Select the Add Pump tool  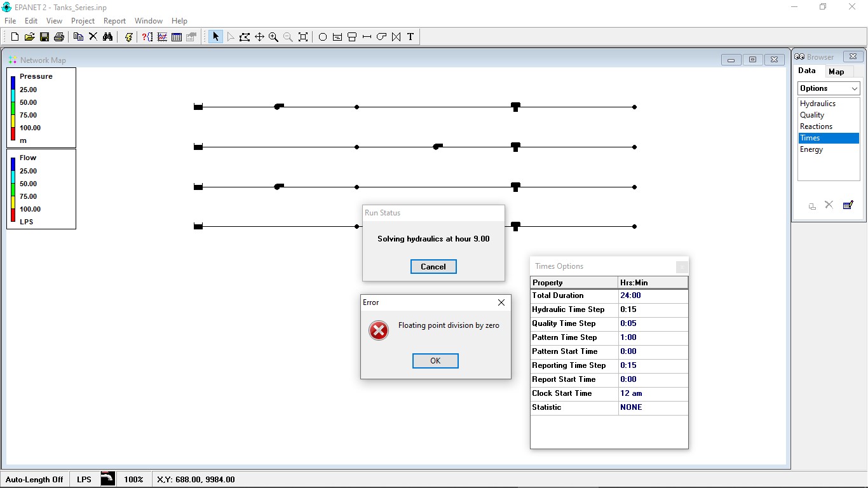click(381, 36)
